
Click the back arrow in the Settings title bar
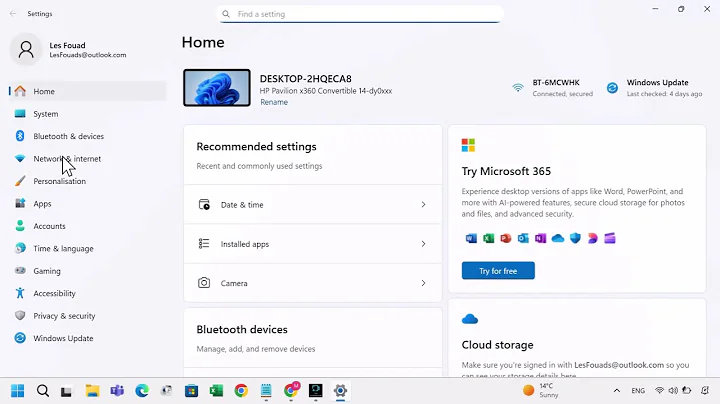pos(13,14)
